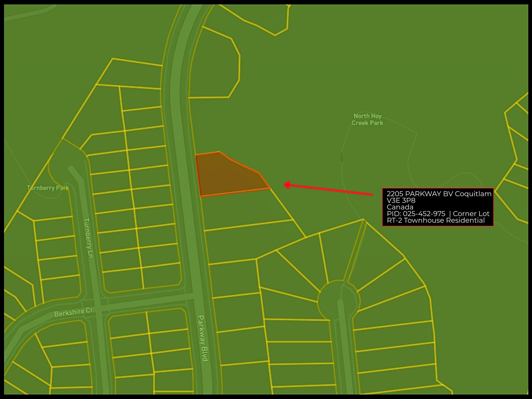This screenshot has width=532, height=399.
Task: Click the RT-2 Townhouse Residential text
Action: tap(436, 220)
